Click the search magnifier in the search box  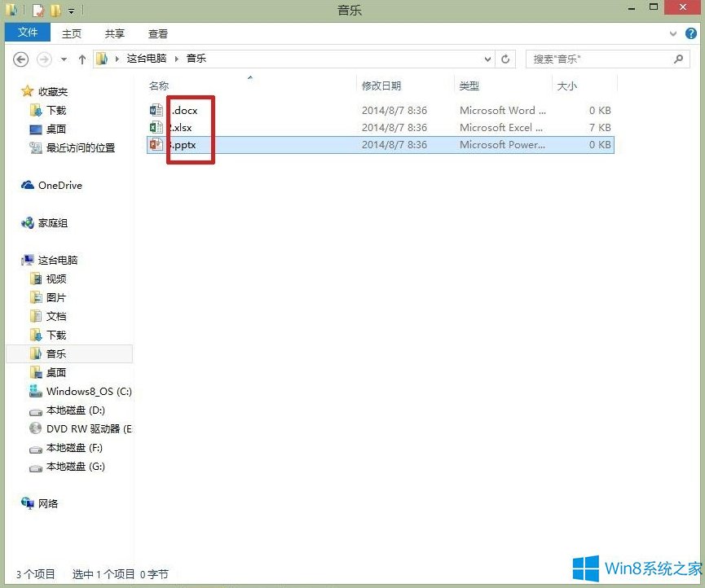(x=678, y=59)
